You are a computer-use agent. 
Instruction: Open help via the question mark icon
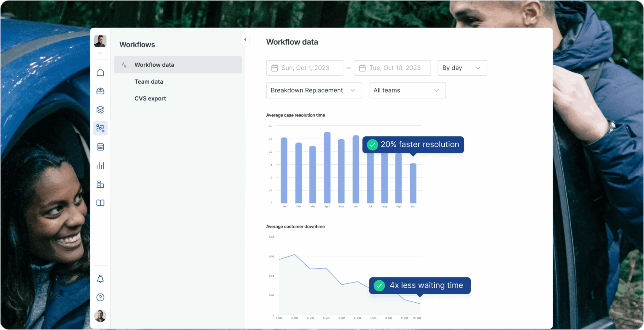click(x=100, y=297)
